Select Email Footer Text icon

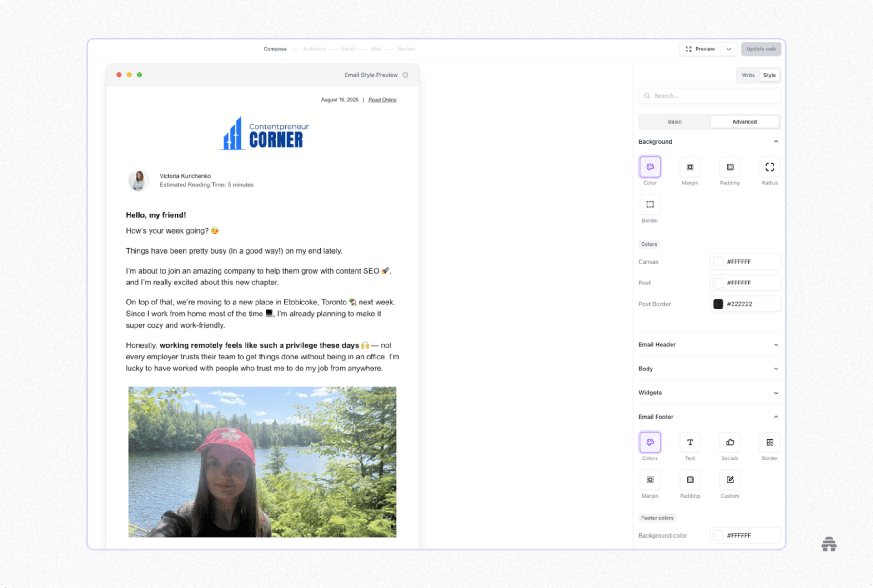tap(690, 443)
